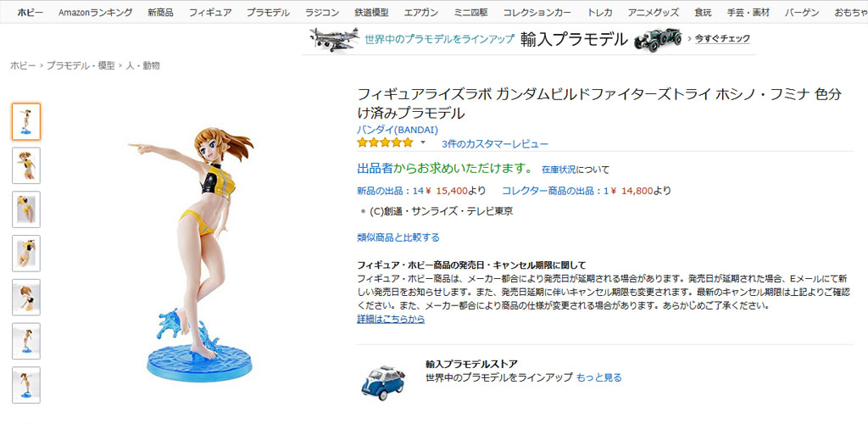Click the 新品の出品 offers link

(x=421, y=191)
